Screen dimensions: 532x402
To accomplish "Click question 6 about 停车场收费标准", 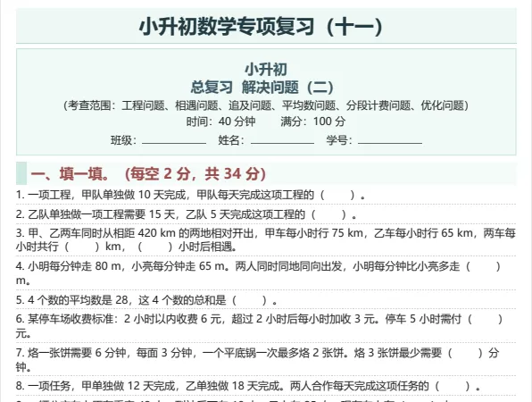I will (x=259, y=326).
